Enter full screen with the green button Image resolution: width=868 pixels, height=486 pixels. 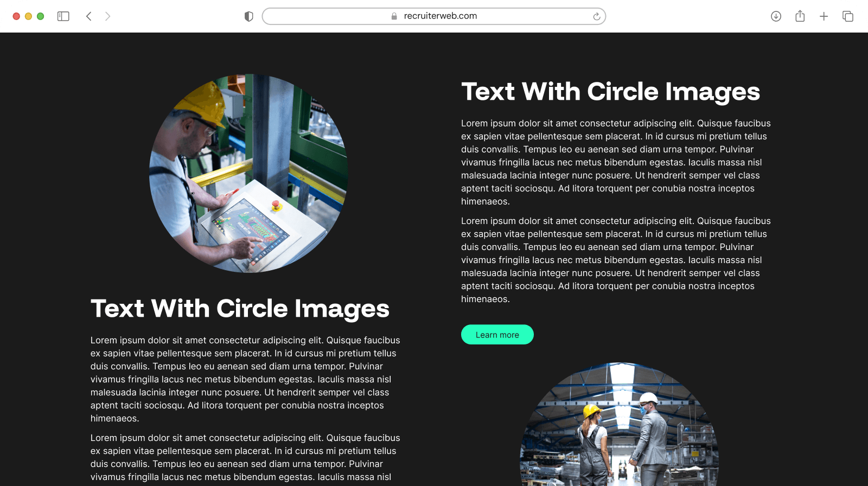point(40,16)
